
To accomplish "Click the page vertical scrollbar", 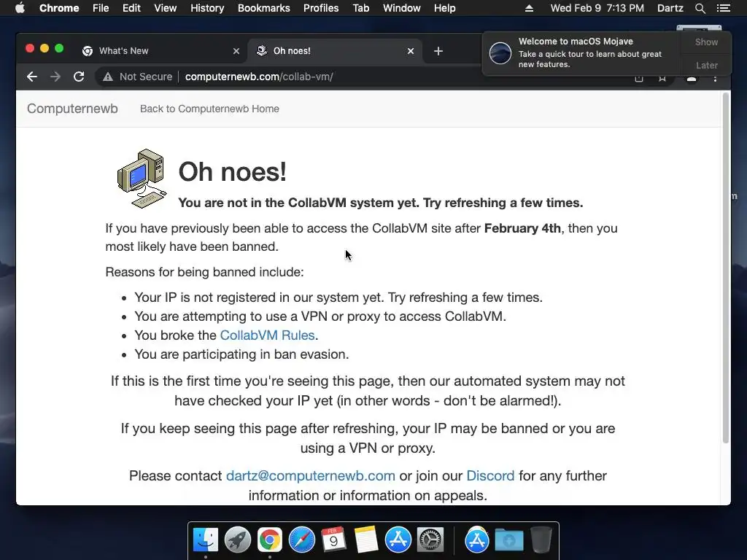I will [x=726, y=268].
